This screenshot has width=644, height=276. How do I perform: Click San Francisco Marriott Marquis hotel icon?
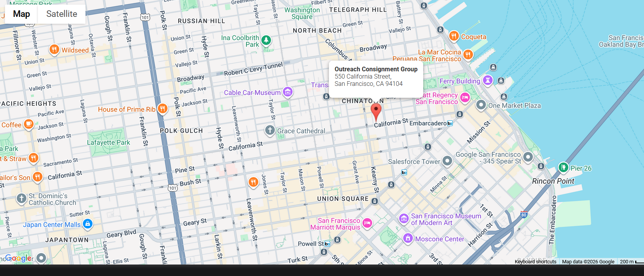point(367,223)
